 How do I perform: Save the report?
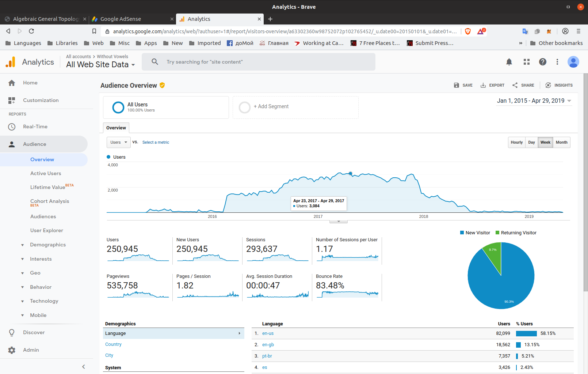pyautogui.click(x=463, y=85)
